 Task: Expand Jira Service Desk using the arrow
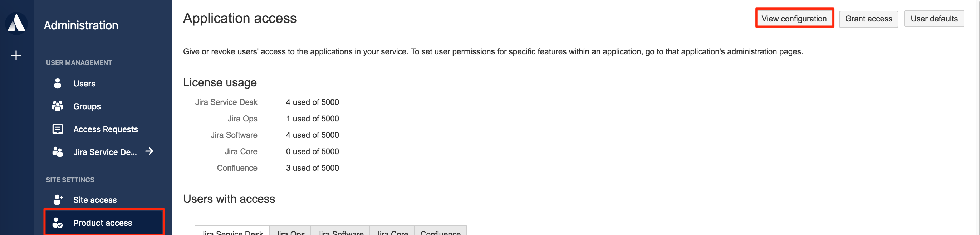pos(150,152)
